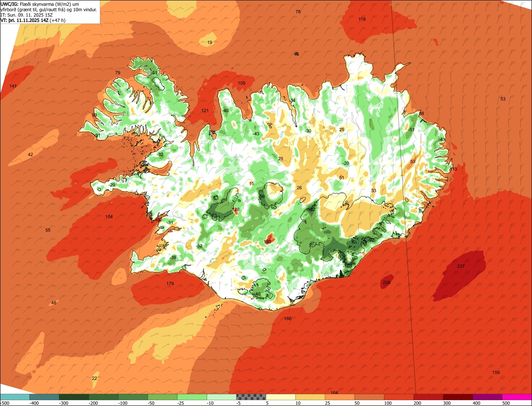Select the value 26 in the central highlands
Screen dimensions: 532x406
point(299,188)
